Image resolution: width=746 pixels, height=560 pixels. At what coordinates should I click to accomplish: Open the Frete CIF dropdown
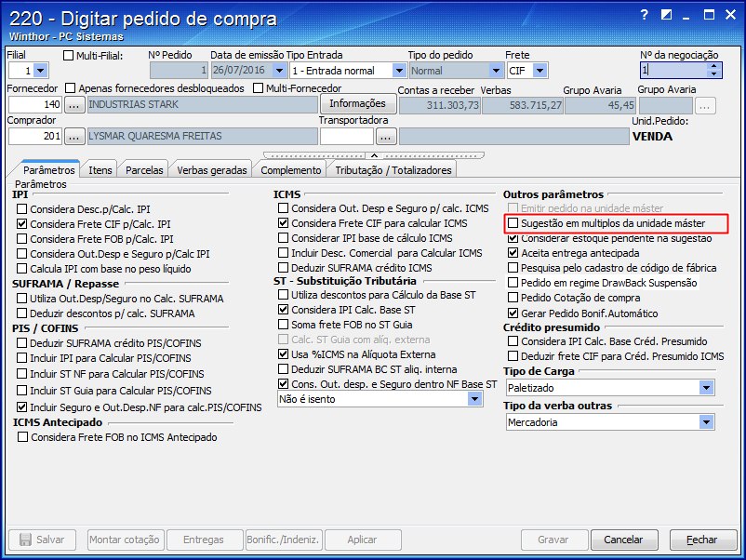coord(540,71)
